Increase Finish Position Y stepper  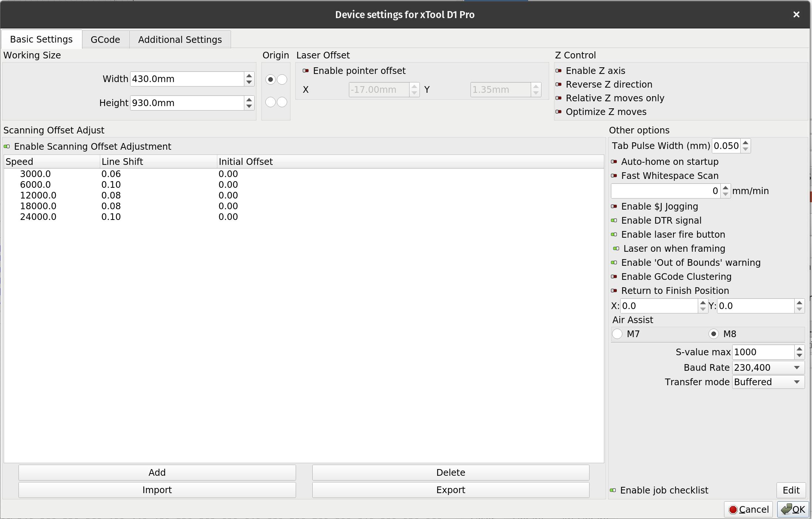pos(799,303)
